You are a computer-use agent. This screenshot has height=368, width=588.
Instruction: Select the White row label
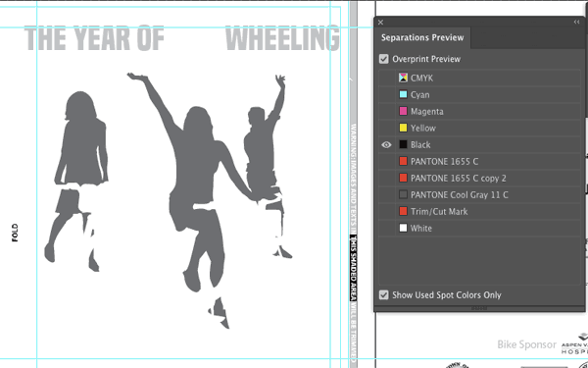point(421,229)
